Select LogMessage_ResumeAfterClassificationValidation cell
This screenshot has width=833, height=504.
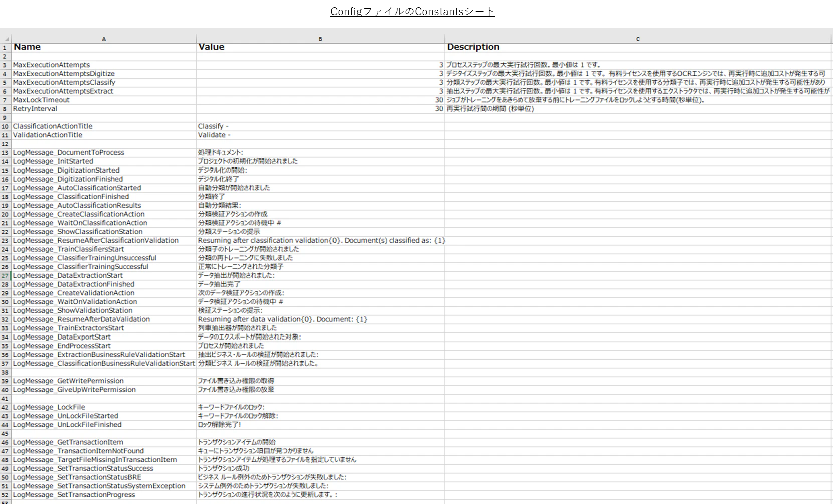[x=104, y=241]
